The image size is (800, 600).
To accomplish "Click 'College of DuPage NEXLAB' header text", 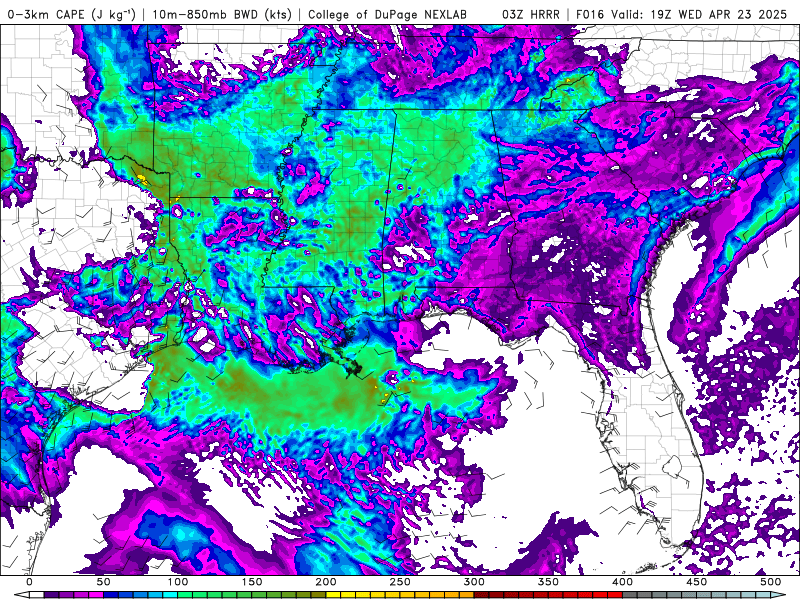I will (x=387, y=14).
